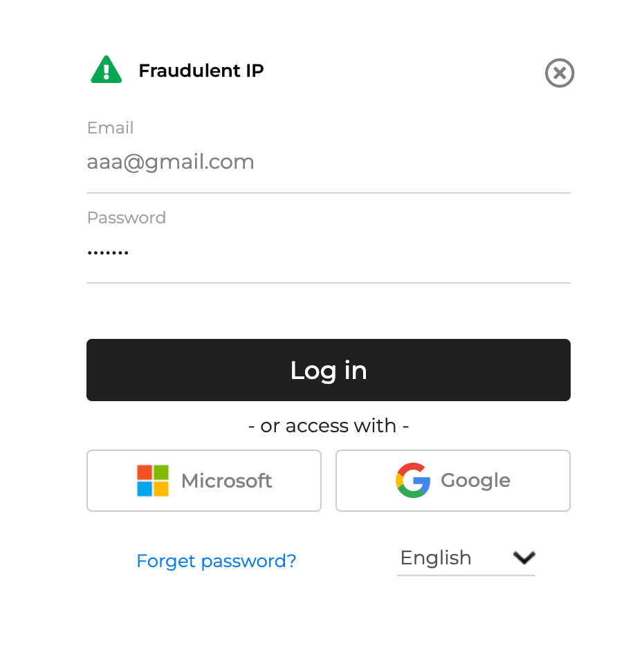Image resolution: width=644 pixels, height=646 pixels.
Task: Click the aaa@gmail.com email text
Action: tap(170, 163)
